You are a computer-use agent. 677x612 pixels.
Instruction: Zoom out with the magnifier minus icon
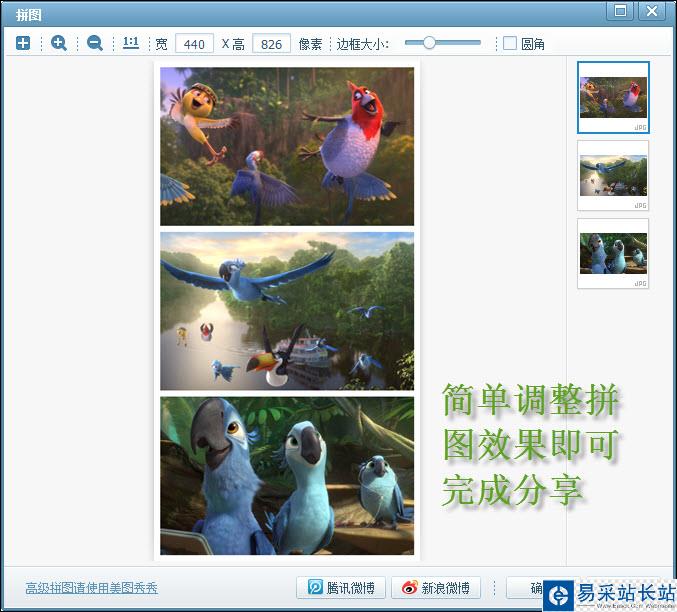[95, 43]
